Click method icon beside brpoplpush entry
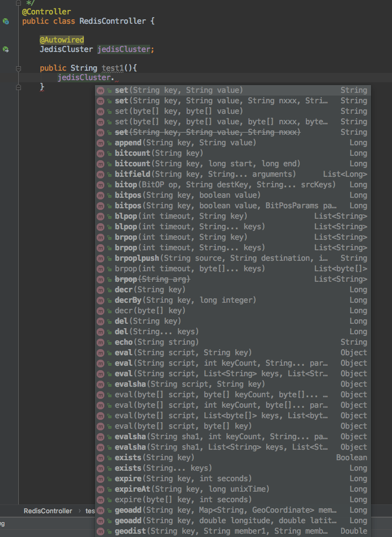Image resolution: width=392 pixels, height=537 pixels. pos(100,258)
